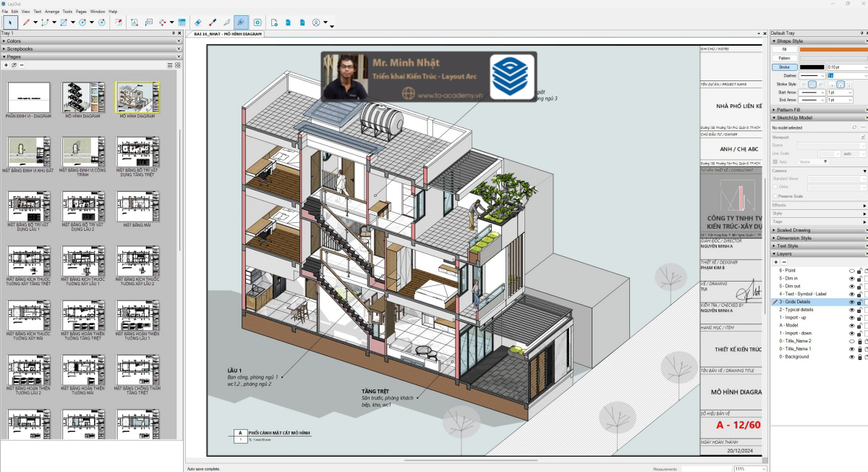Add a new layer in Layers panel
This screenshot has width=868, height=472.
tap(776, 262)
